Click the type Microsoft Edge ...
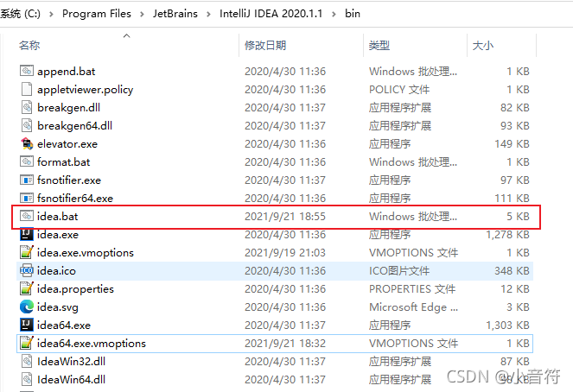 pos(413,307)
